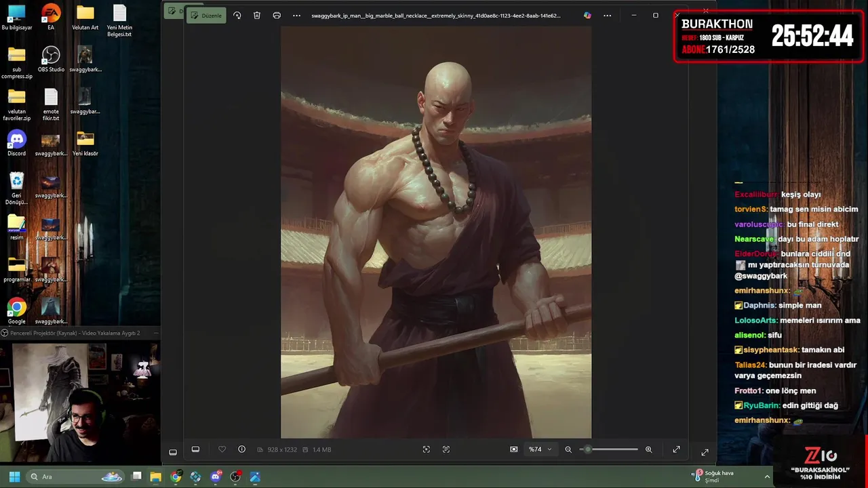Viewport: 868px width, 488px height.
Task: Switch to Discord in the taskbar
Action: [216, 476]
